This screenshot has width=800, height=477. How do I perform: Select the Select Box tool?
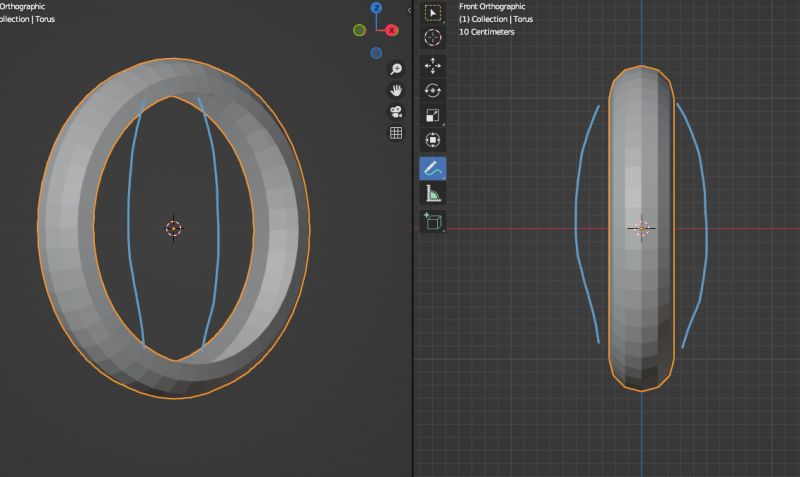coord(433,13)
